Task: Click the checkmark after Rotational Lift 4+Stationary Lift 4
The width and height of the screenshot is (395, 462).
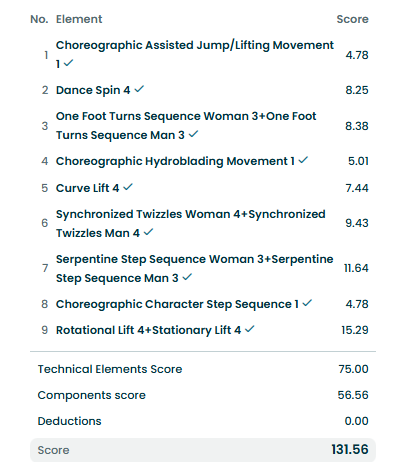Action: [x=250, y=329]
